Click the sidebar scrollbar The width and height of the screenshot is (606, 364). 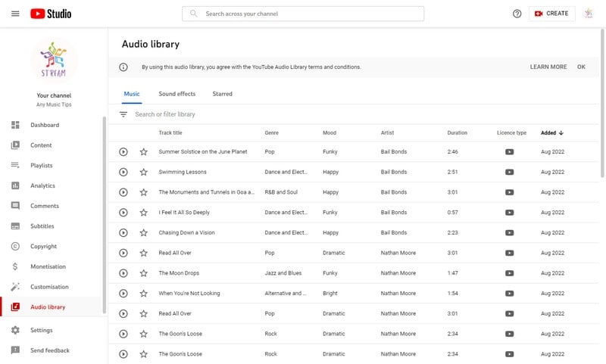[x=104, y=215]
